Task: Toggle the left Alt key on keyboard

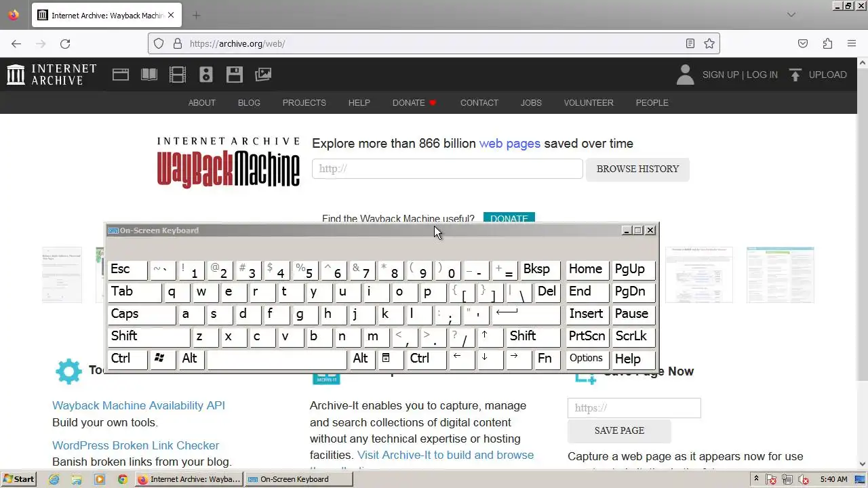Action: [193, 359]
